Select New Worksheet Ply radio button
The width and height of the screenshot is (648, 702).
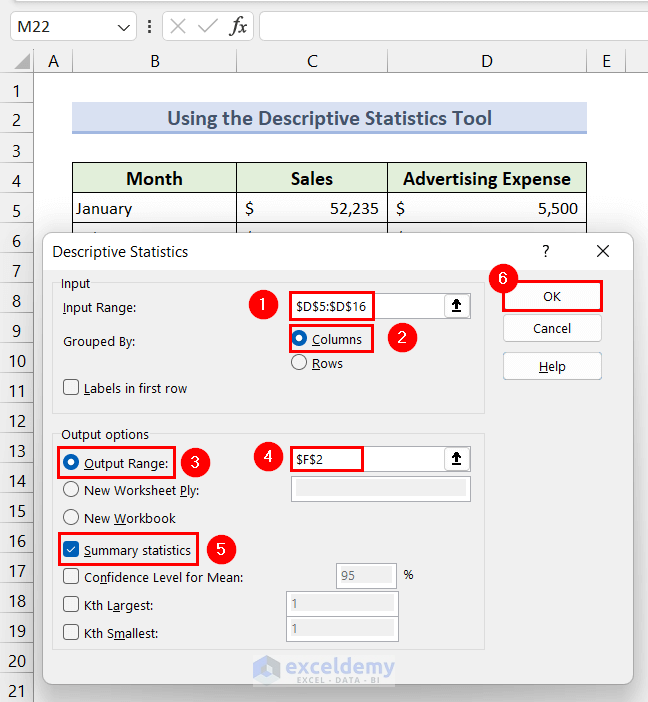point(71,489)
